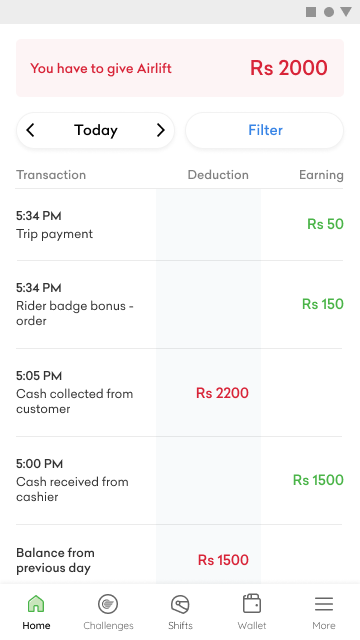The height and width of the screenshot is (640, 360).
Task: Tap the square icon in status bar
Action: tap(311, 12)
